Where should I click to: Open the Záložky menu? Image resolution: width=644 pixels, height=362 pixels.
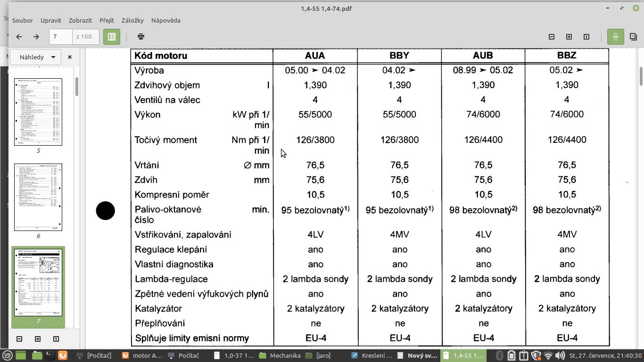coord(132,20)
